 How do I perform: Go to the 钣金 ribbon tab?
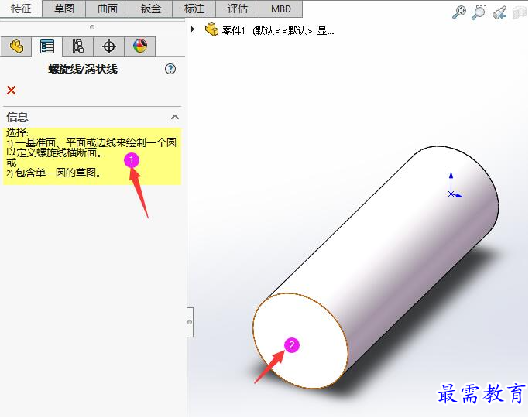click(151, 9)
